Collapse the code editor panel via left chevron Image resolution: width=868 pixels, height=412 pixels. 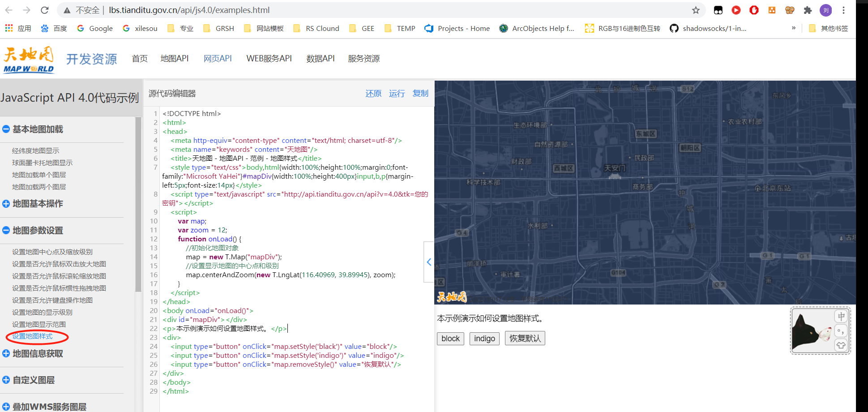click(429, 262)
